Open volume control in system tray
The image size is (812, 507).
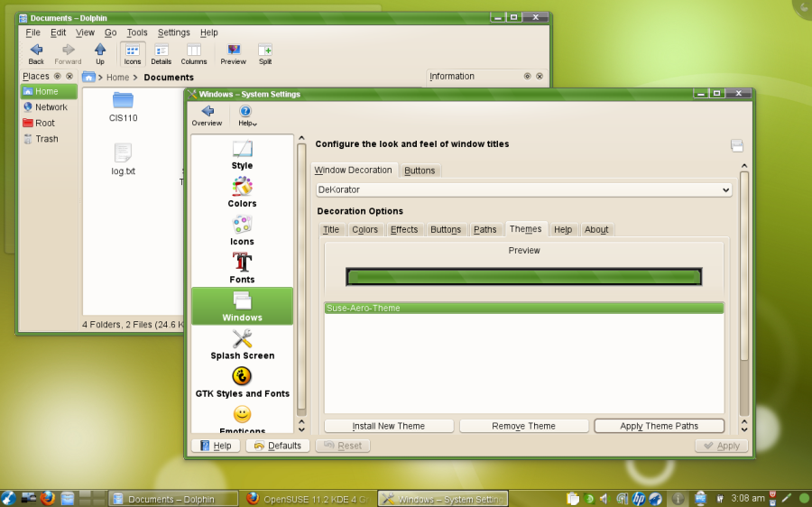click(604, 499)
